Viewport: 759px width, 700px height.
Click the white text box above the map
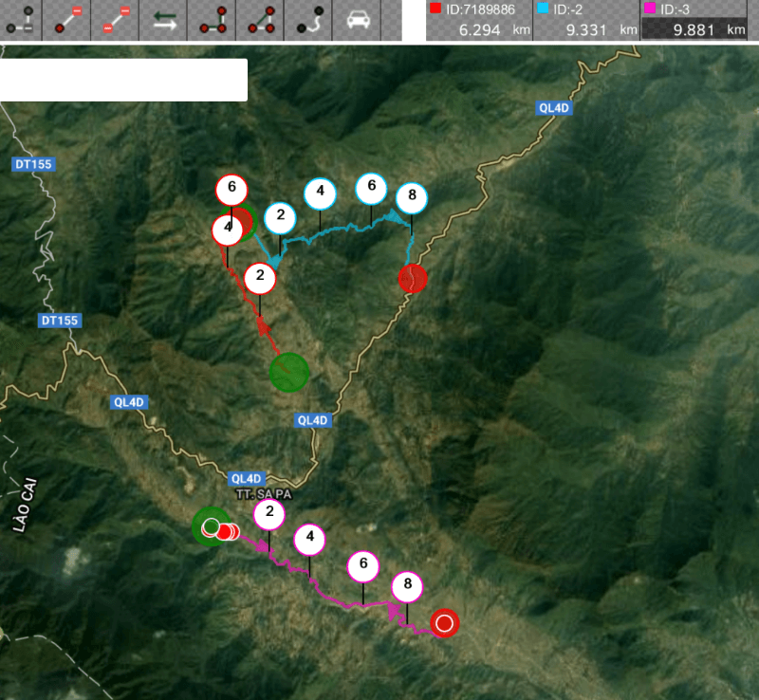click(x=123, y=80)
